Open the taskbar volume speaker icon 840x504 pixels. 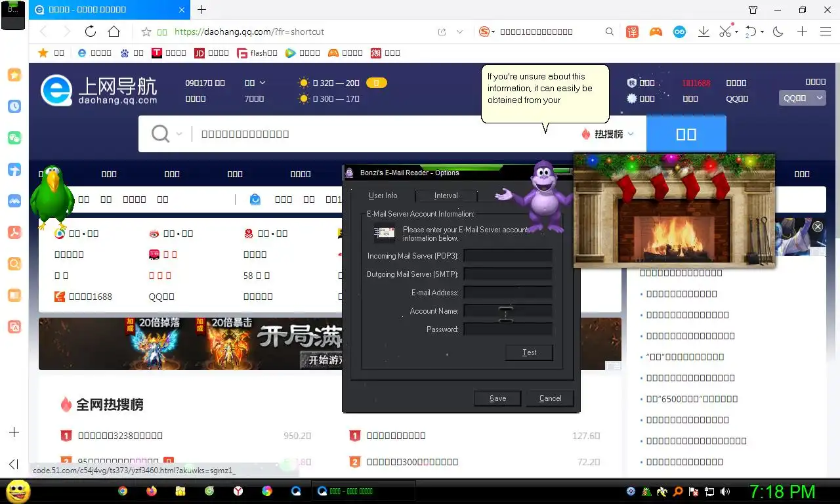coord(724,491)
